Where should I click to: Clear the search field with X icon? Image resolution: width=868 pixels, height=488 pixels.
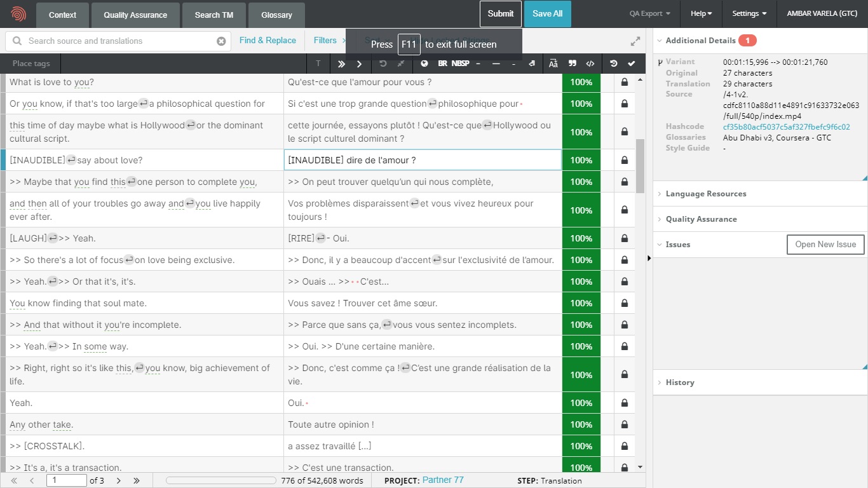click(221, 41)
